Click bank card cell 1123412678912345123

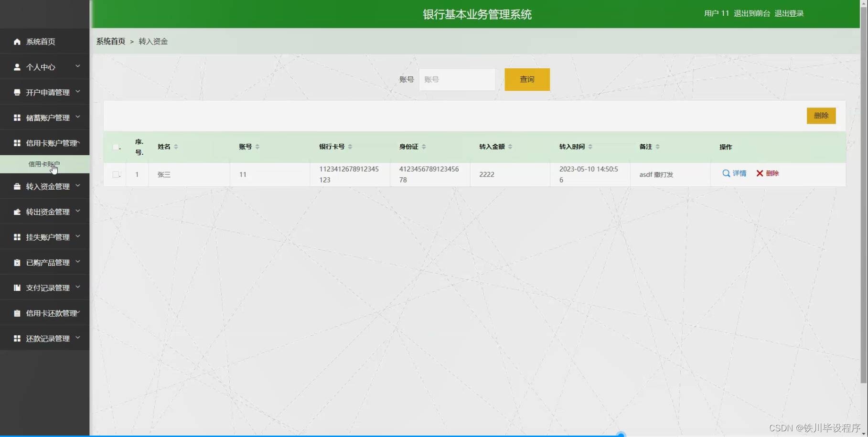[349, 174]
